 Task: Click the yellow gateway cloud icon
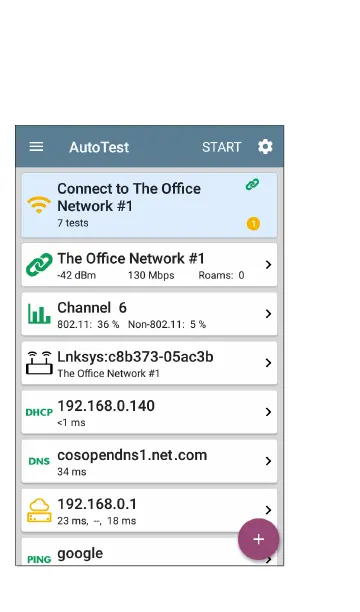(39, 510)
